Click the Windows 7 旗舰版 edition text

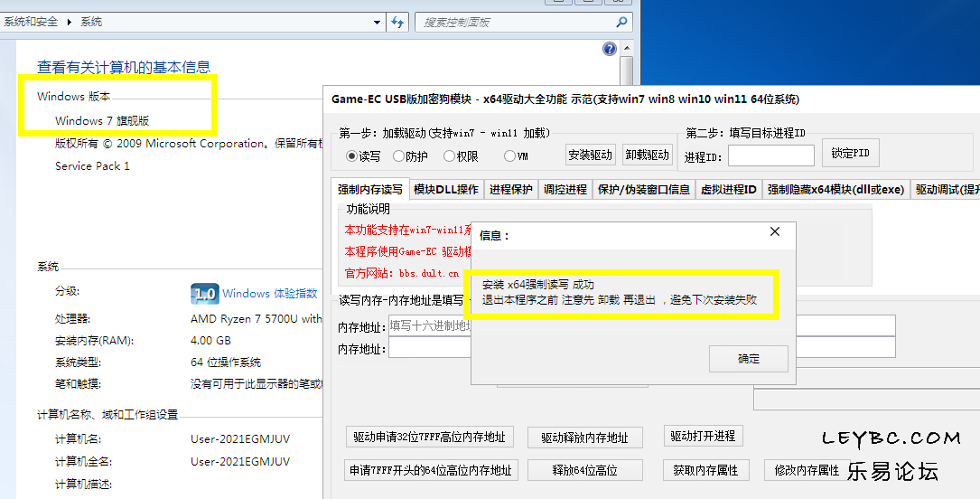102,121
